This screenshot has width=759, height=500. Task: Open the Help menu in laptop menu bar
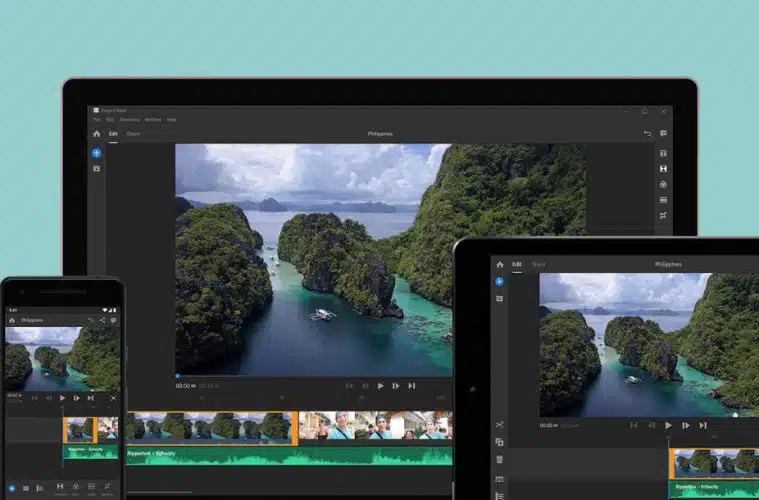[171, 119]
